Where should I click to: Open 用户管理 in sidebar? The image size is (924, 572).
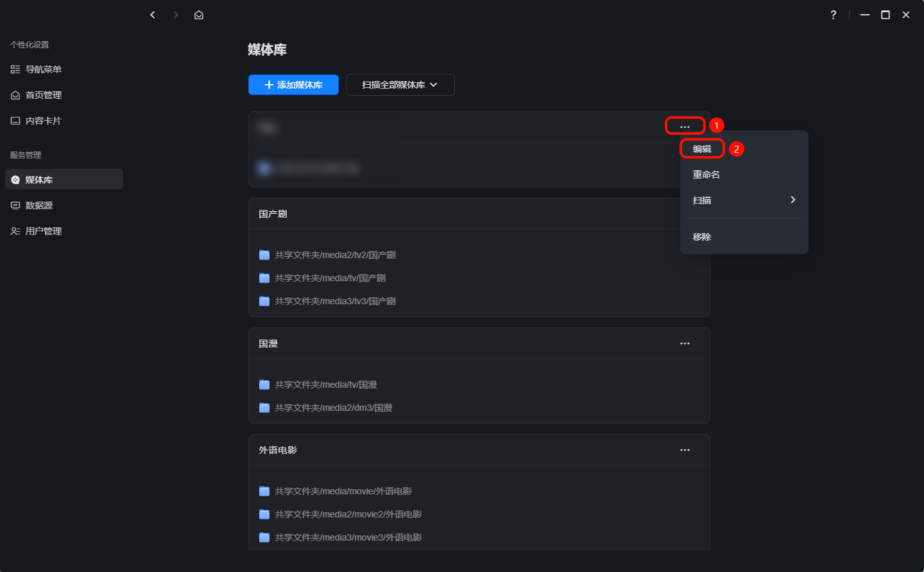[x=43, y=231]
